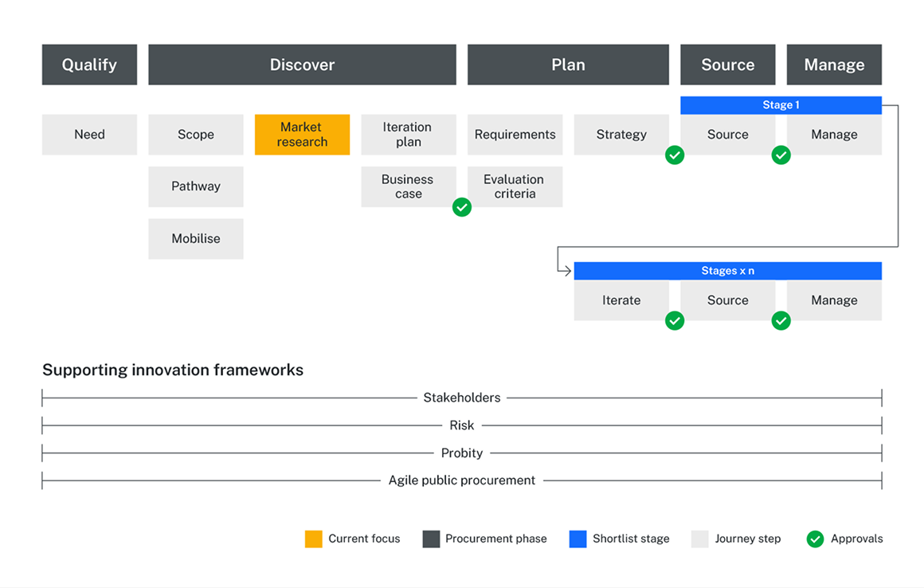Click the approval checkmark under Strategy
The image size is (924, 588).
coord(675,155)
